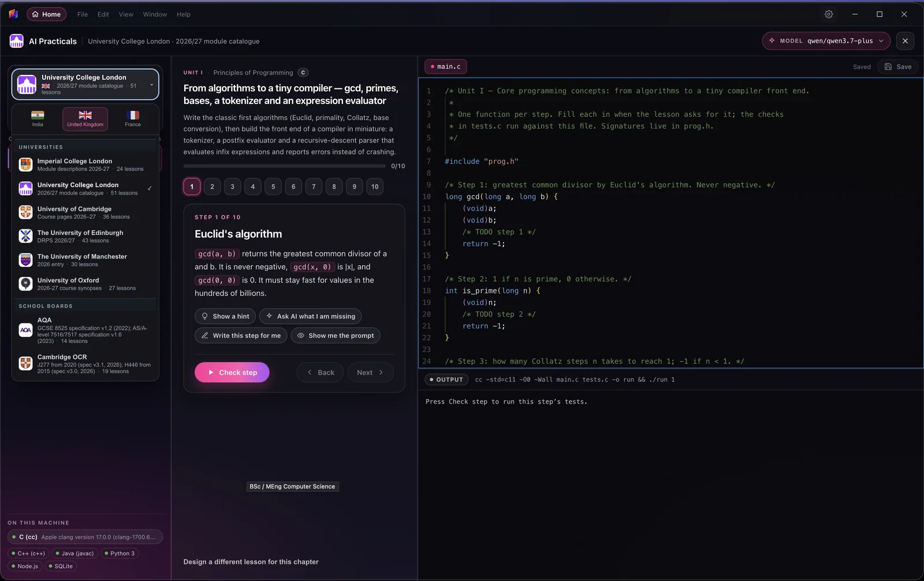Click the AQA school board logo
The width and height of the screenshot is (924, 581).
tap(25, 330)
